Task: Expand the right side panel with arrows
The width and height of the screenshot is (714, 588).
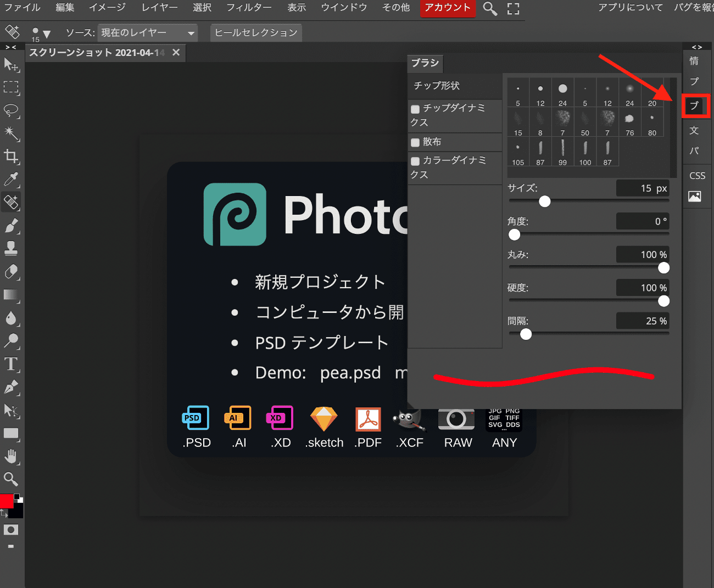Action: (697, 47)
